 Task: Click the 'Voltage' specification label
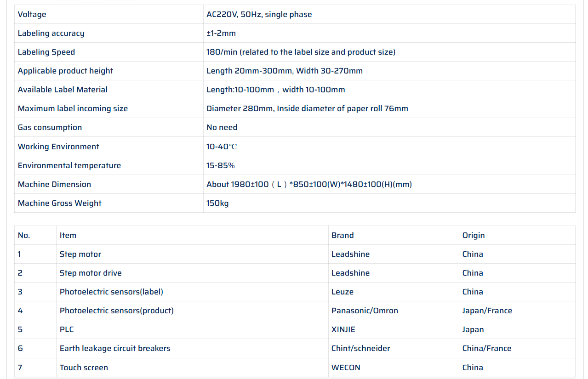pyautogui.click(x=32, y=14)
